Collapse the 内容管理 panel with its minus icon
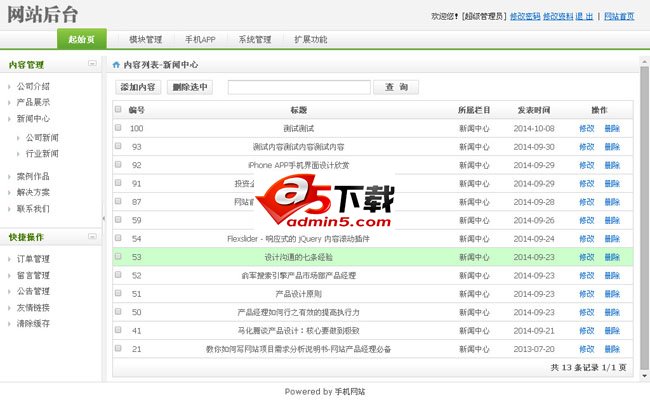650x402 pixels. pos(92,63)
